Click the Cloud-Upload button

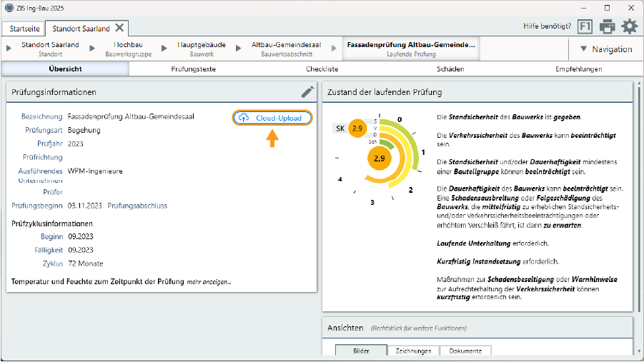[x=272, y=118]
